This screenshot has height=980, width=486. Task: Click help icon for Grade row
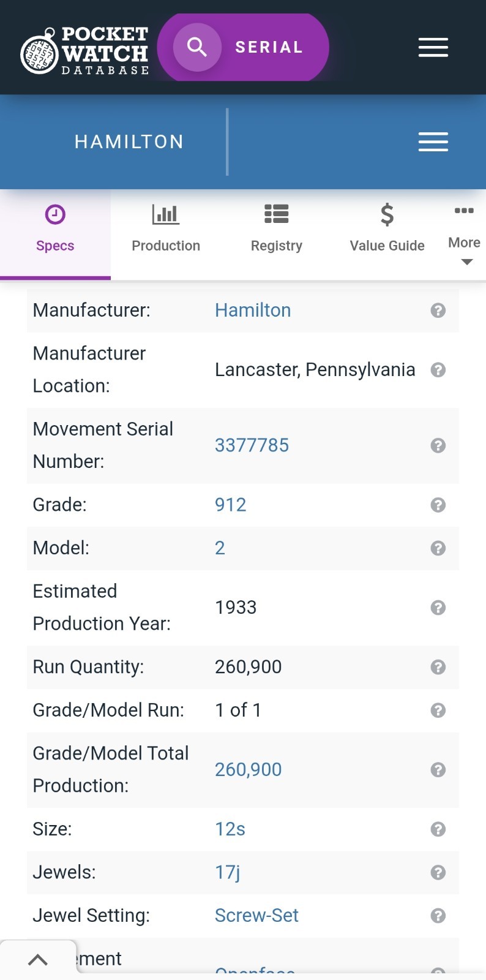point(438,505)
